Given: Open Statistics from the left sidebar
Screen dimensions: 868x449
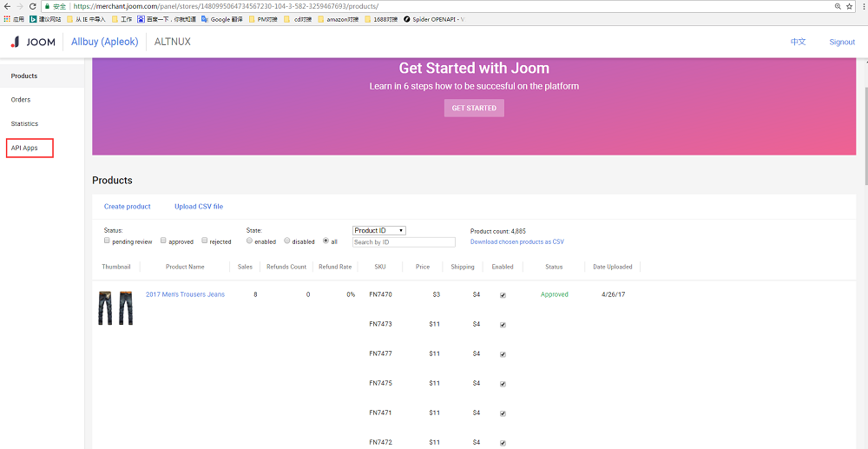Looking at the screenshot, I should 24,123.
